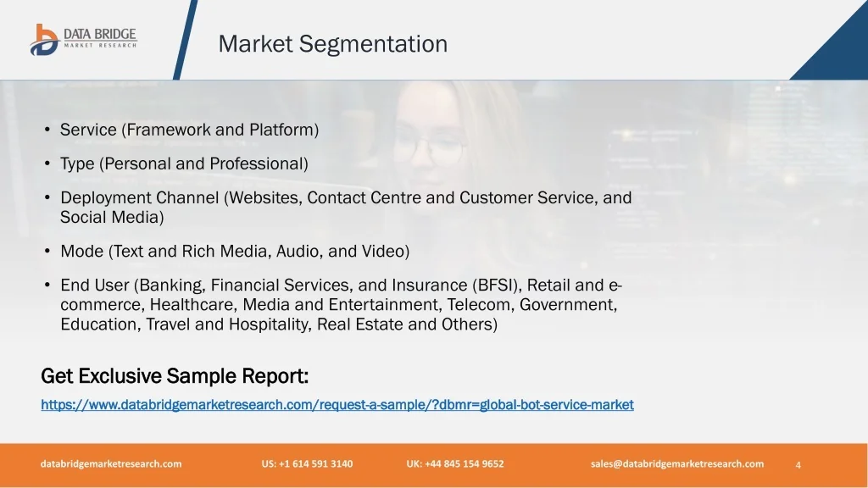Click the blue diagonal divider beside the logo
868x488 pixels.
(x=185, y=41)
